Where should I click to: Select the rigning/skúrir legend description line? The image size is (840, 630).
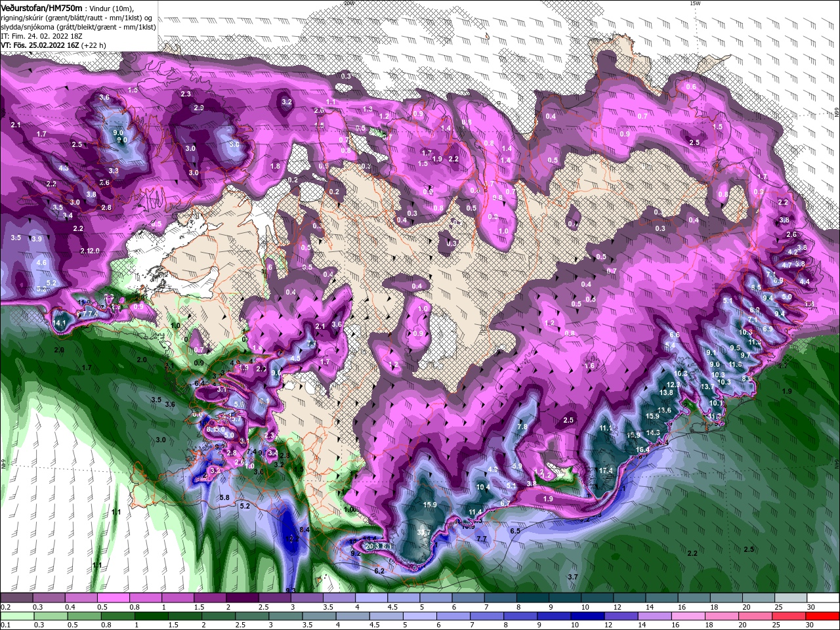pyautogui.click(x=77, y=17)
